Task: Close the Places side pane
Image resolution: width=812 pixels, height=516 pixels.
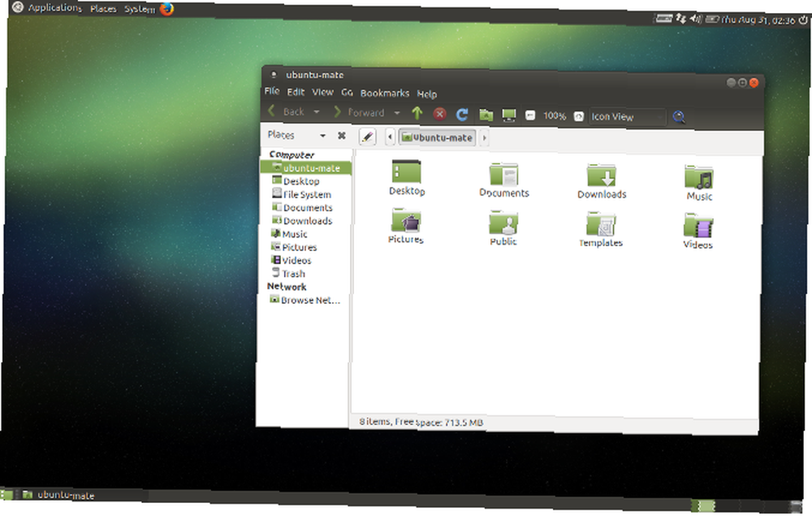Action: (341, 136)
